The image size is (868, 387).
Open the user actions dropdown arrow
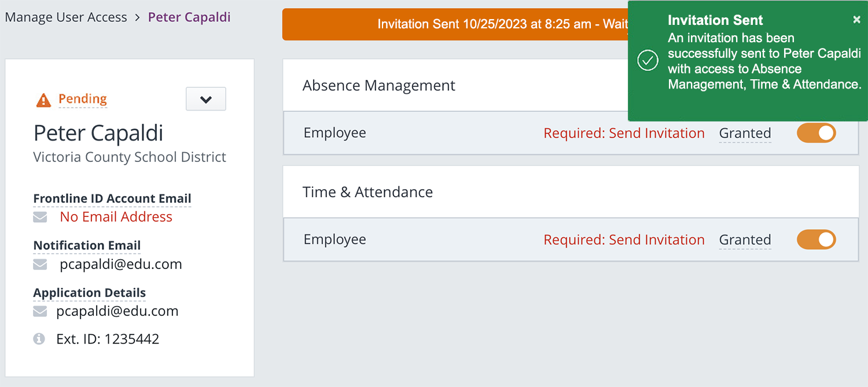205,99
